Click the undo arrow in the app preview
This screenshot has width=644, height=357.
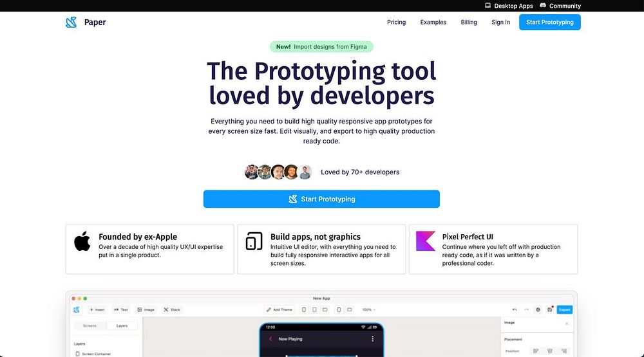pos(515,310)
